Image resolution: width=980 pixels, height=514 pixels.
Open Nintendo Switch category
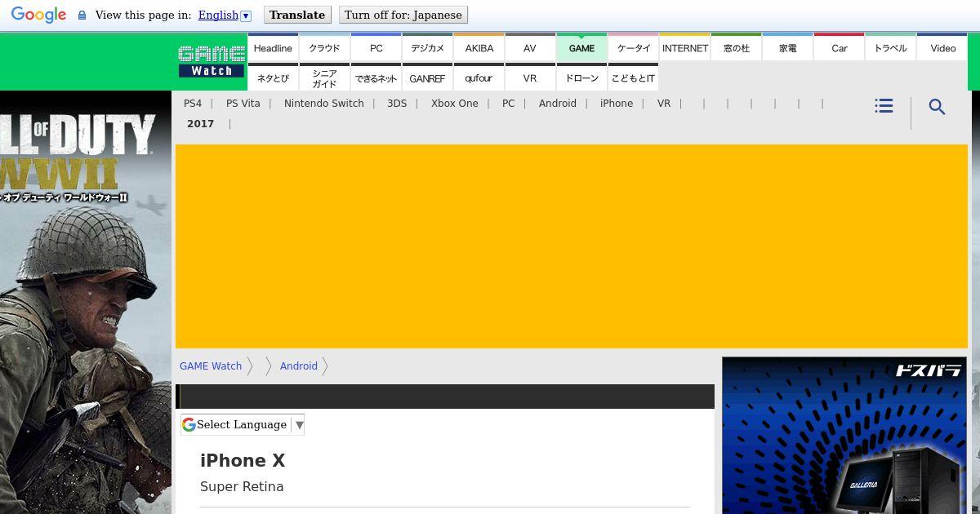pyautogui.click(x=324, y=104)
